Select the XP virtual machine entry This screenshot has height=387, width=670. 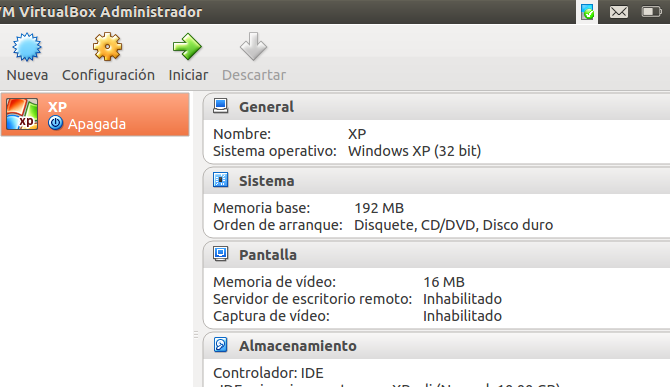point(95,114)
